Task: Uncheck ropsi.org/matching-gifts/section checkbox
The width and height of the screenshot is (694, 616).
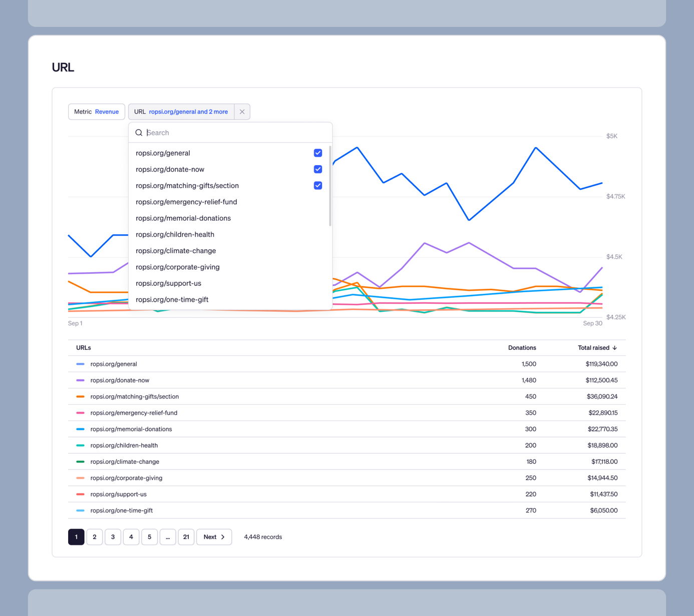Action: click(x=318, y=186)
